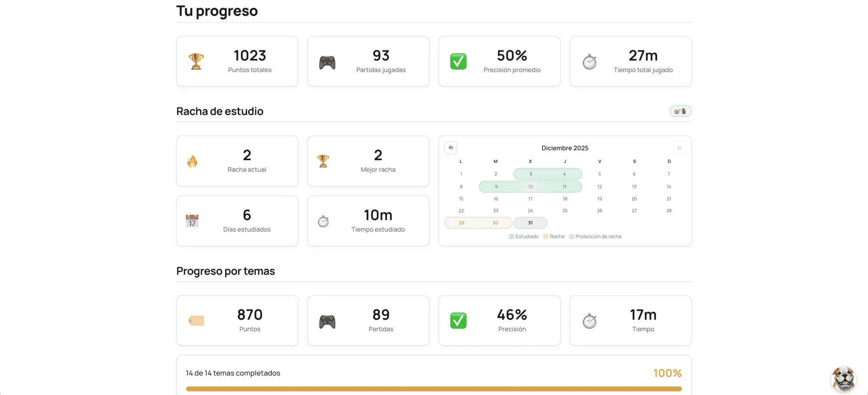Select December 31 in the calendar
The image size is (868, 395).
click(x=530, y=223)
